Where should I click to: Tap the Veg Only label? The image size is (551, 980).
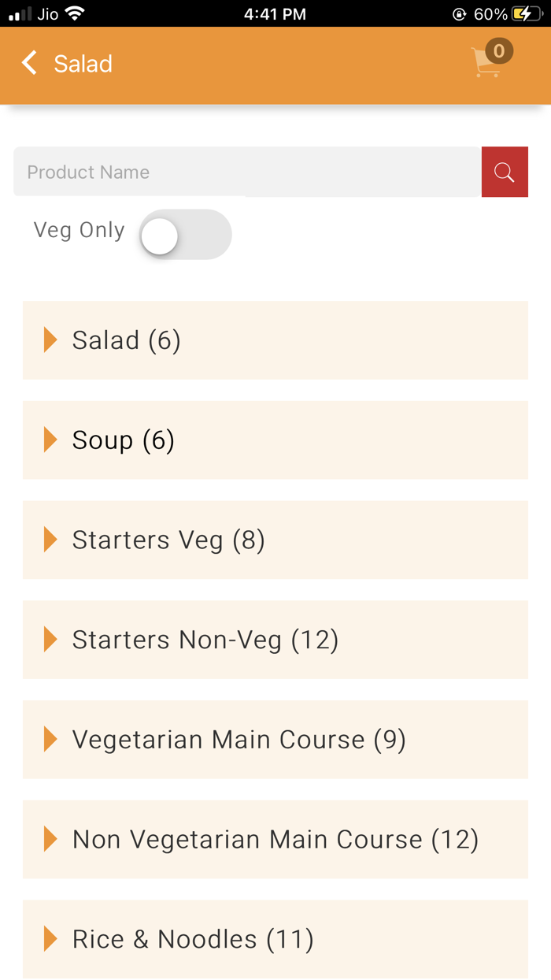[79, 230]
